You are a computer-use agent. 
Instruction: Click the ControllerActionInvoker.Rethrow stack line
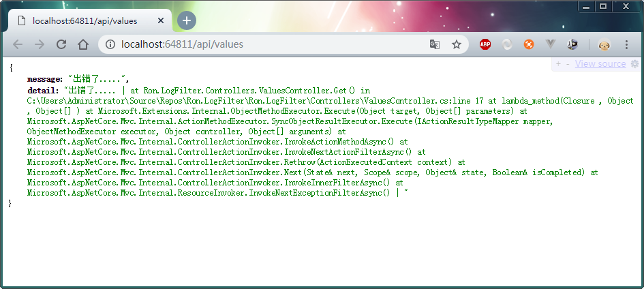pos(246,162)
